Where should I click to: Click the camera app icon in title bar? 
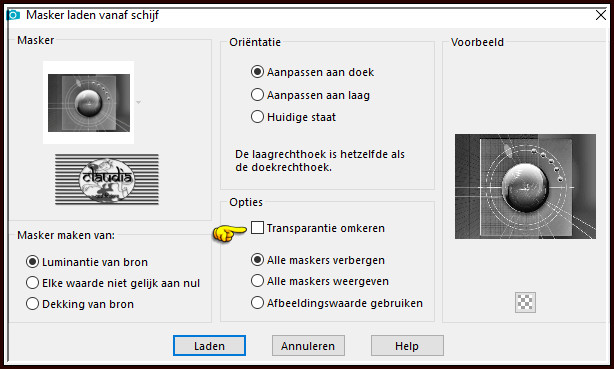click(x=13, y=15)
